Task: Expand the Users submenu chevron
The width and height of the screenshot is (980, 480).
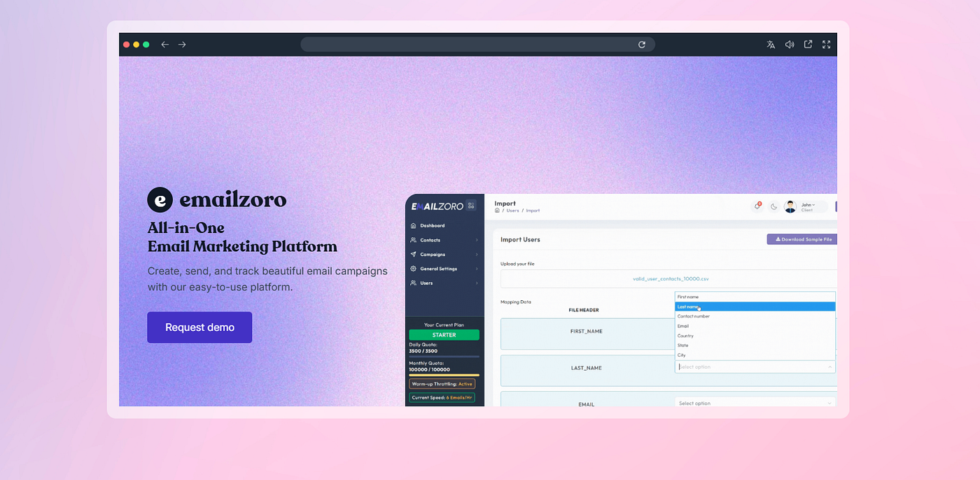Action: pos(477,283)
